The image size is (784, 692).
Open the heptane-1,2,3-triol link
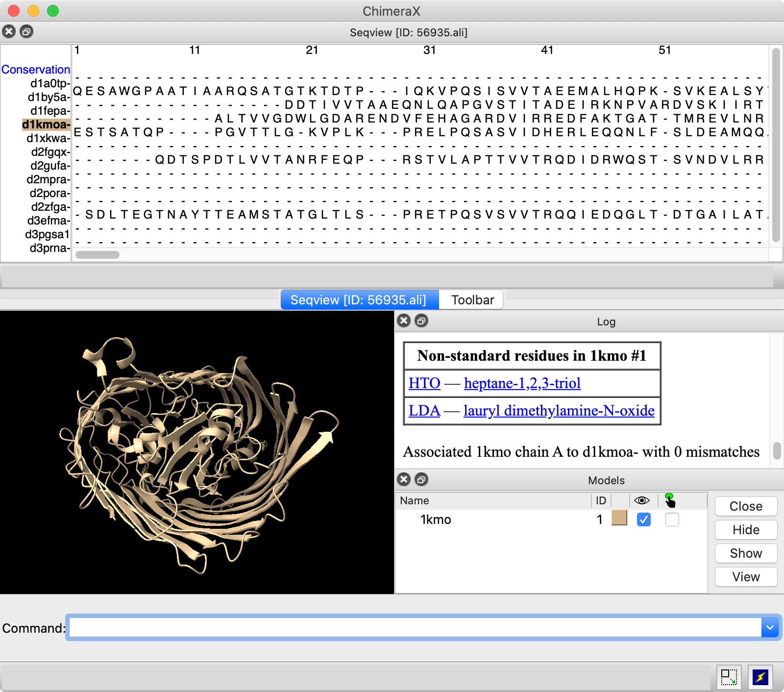[x=522, y=383]
